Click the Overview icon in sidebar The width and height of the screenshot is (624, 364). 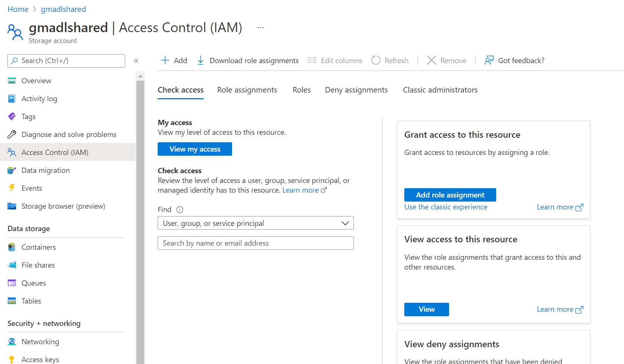coord(12,81)
